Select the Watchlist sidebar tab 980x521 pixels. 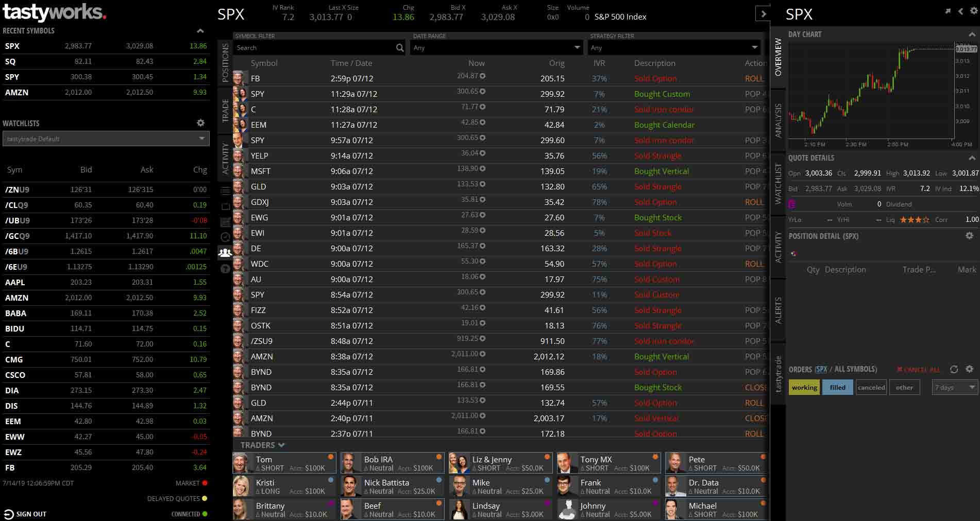778,184
